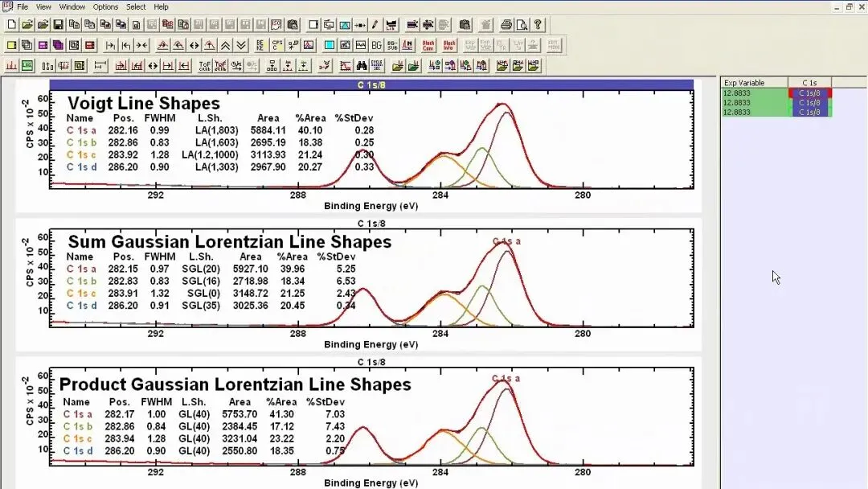Click the Block Comment toolbar button
This screenshot has width=868, height=489.
point(428,45)
